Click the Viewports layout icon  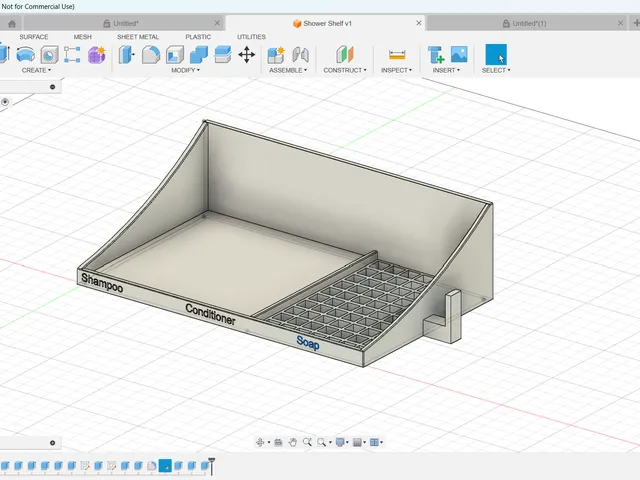(x=374, y=442)
